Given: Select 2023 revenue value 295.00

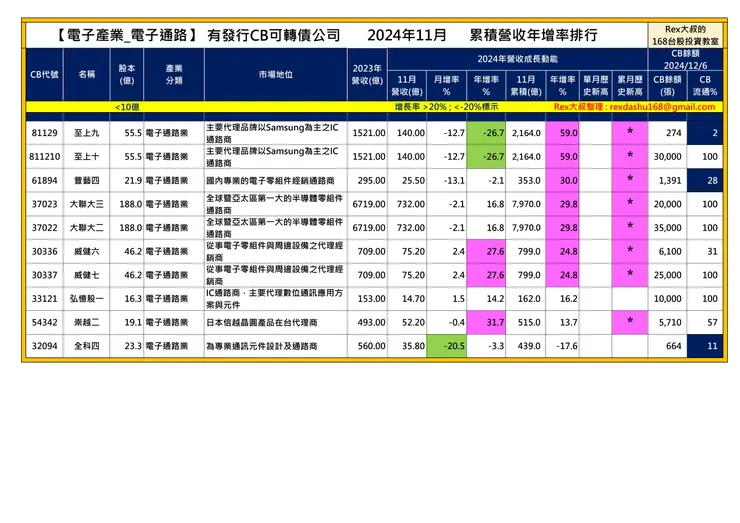Looking at the screenshot, I should coord(371,180).
